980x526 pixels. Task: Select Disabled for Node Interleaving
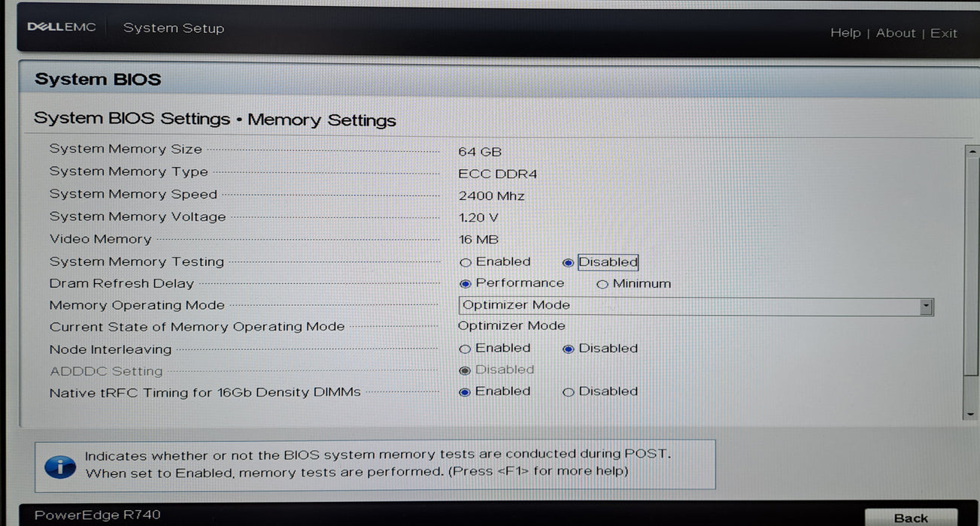(x=568, y=349)
